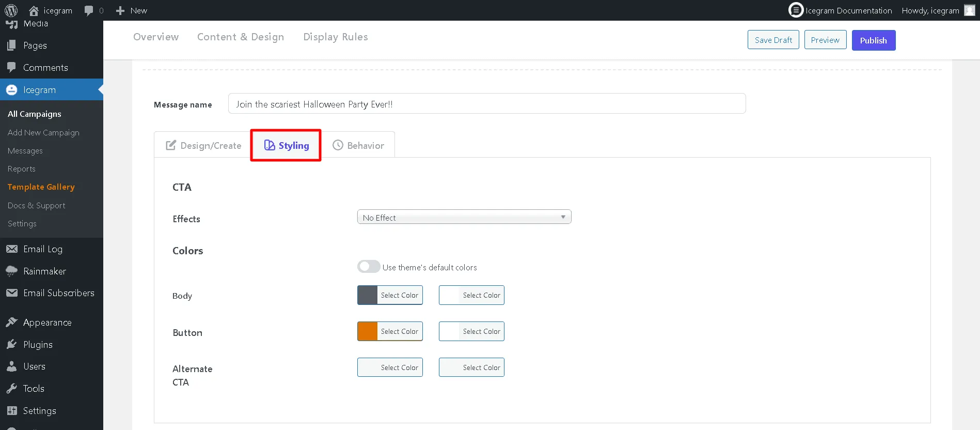This screenshot has width=980, height=430.
Task: Click the Design/Create pencil icon
Action: [x=171, y=145]
